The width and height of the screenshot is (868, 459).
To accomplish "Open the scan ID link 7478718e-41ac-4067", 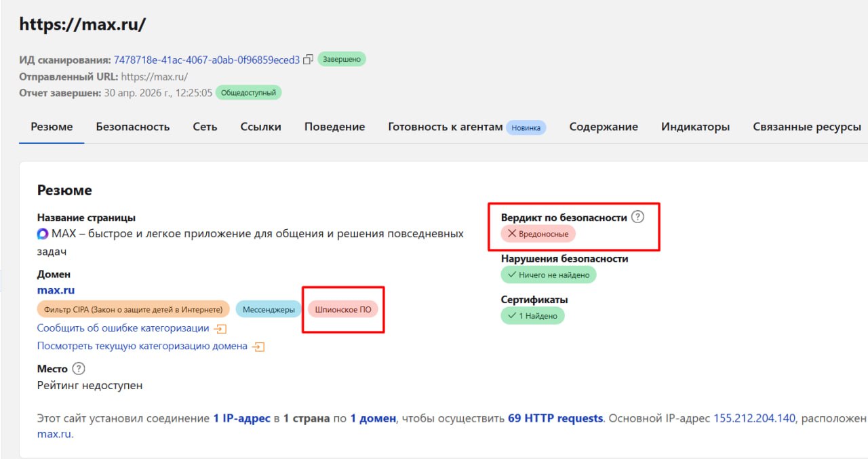I will 206,60.
